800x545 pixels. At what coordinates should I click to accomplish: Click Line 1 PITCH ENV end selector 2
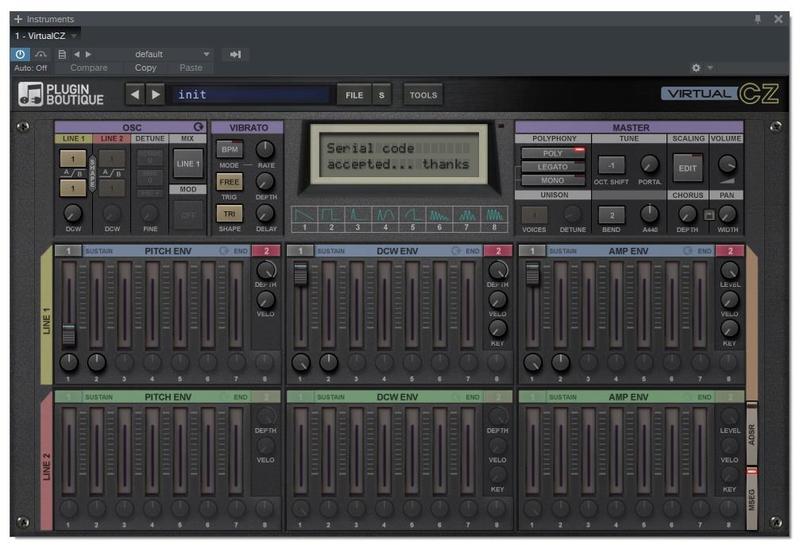266,251
